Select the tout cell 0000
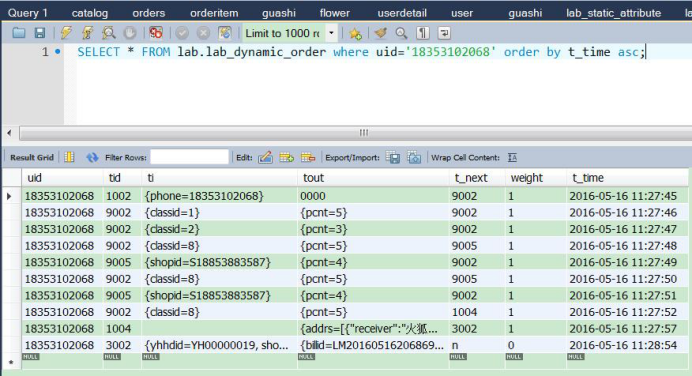This screenshot has height=376, width=692. 373,196
